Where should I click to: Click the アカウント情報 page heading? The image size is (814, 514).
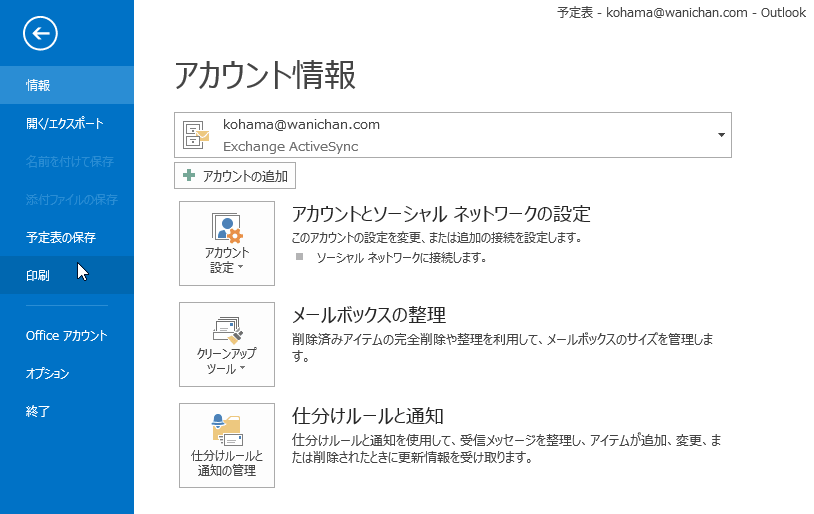click(265, 75)
